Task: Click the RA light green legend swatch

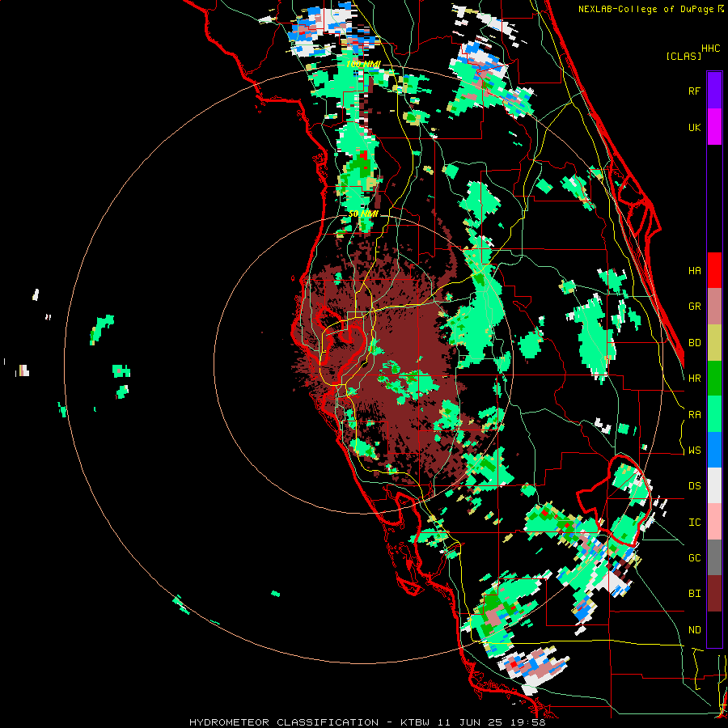Action: (714, 414)
